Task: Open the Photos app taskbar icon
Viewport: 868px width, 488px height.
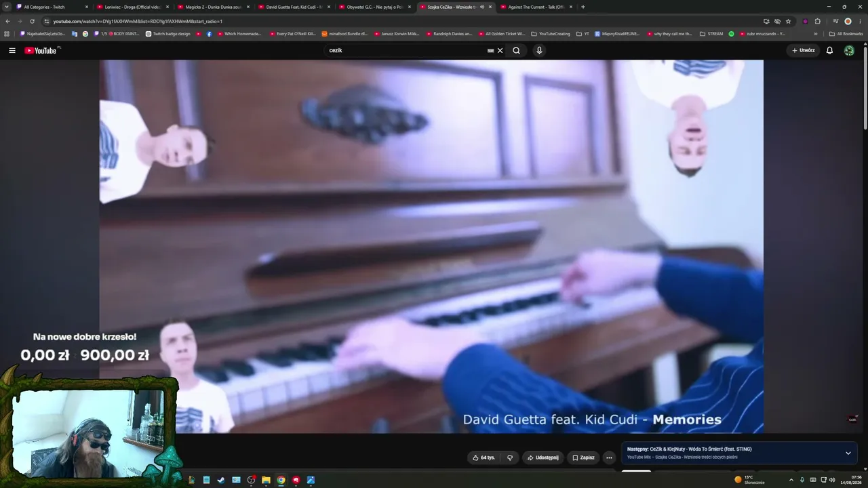Action: click(x=311, y=480)
